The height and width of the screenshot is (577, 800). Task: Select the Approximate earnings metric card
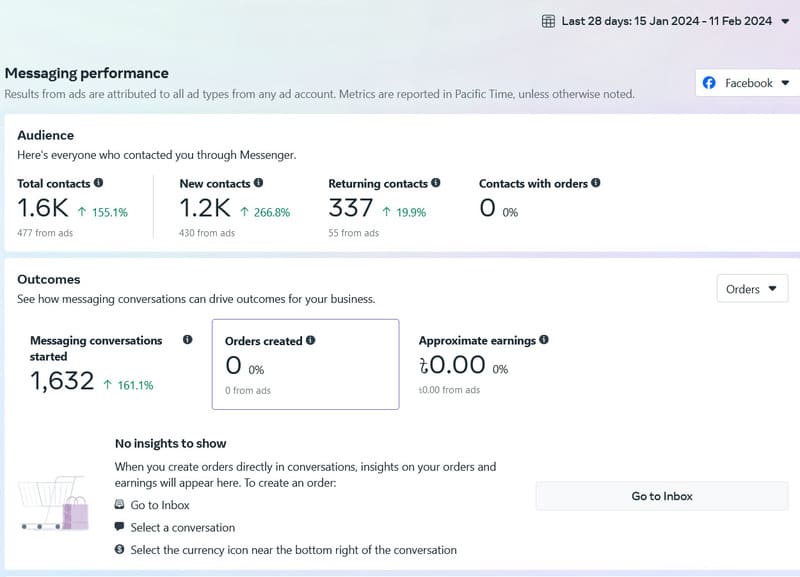[x=489, y=365]
